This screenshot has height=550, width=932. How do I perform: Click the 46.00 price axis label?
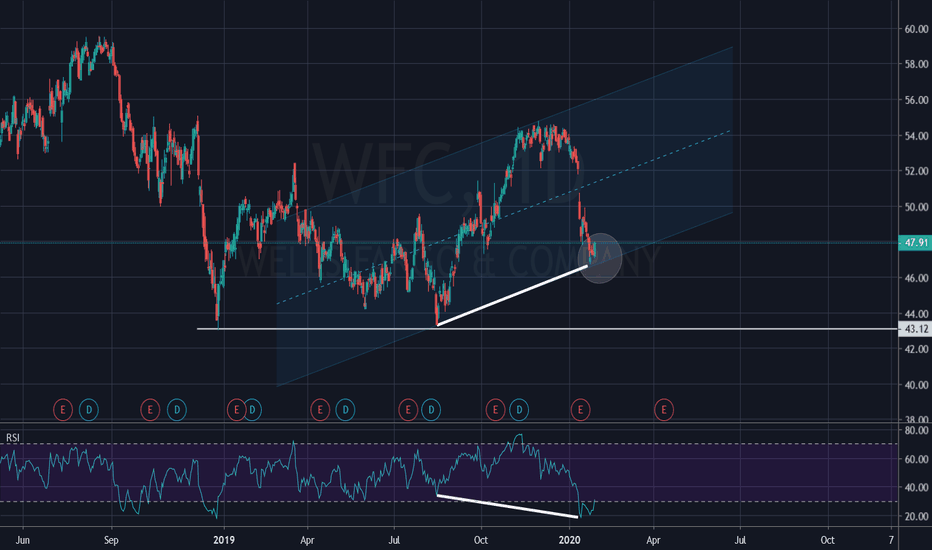916,278
